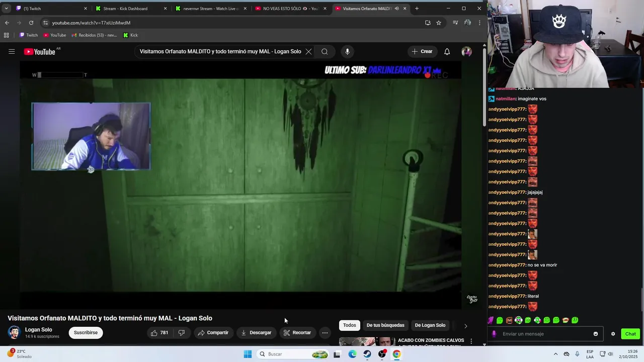
Task: Open the Crear create menu
Action: [x=422, y=51]
